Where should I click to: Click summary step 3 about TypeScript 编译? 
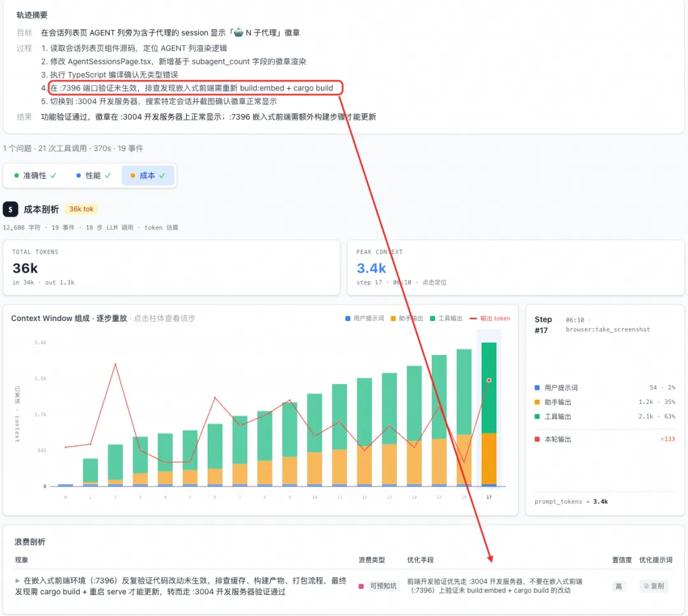110,75
